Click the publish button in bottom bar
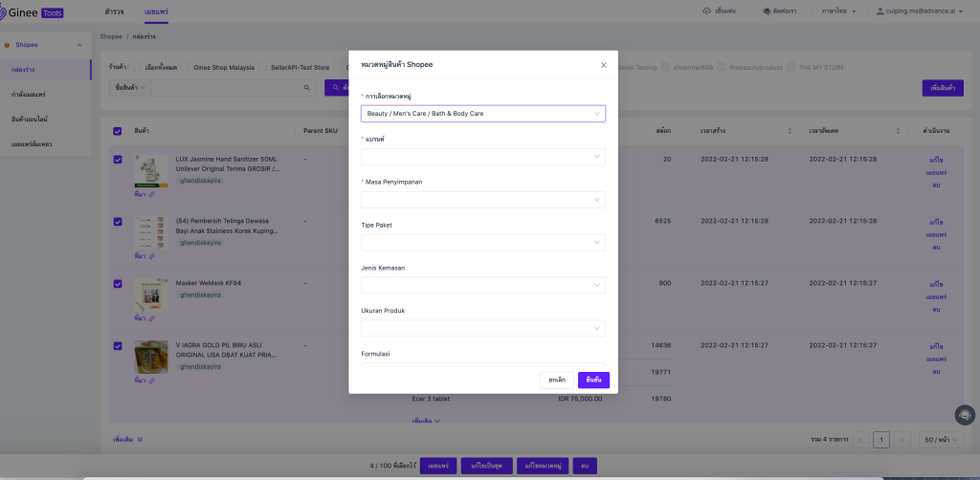980x480 pixels. (x=438, y=467)
